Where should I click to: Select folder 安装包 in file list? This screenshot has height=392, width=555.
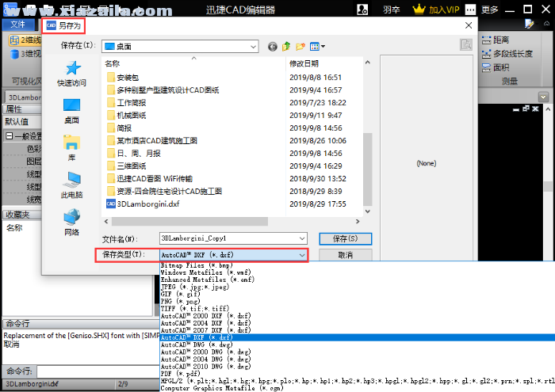[x=123, y=78]
